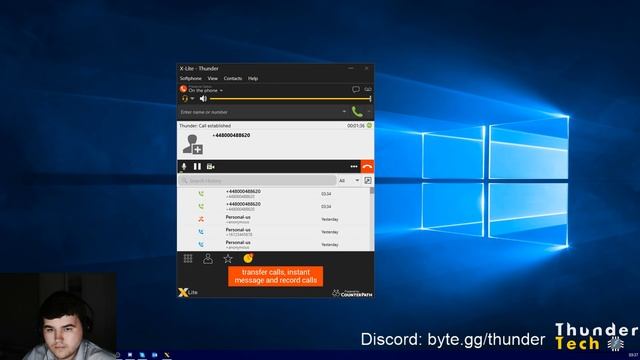Click the orange presence status icon
This screenshot has width=640, height=360.
point(183,89)
